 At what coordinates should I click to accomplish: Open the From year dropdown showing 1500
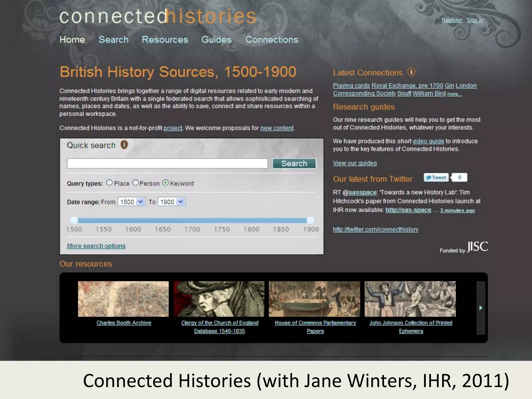tap(131, 202)
